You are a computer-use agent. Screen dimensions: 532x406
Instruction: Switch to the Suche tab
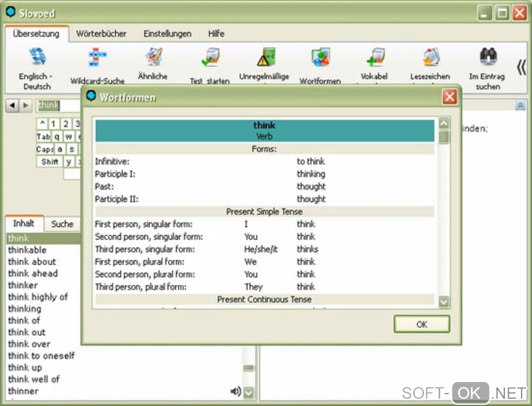click(x=62, y=224)
